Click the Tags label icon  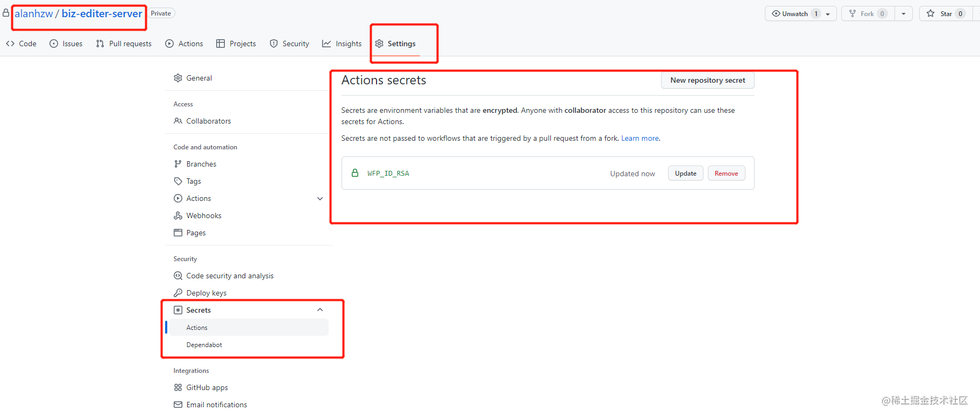click(178, 181)
